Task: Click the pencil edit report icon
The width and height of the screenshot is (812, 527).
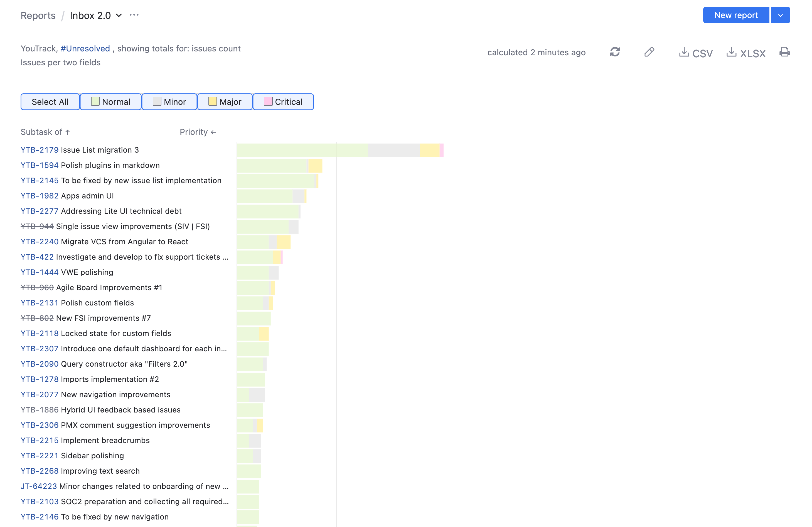Action: [649, 52]
